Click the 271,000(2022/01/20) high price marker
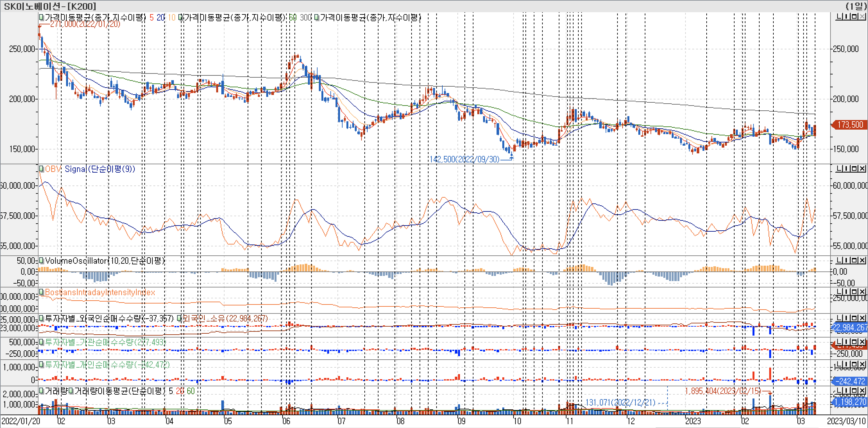 point(85,24)
